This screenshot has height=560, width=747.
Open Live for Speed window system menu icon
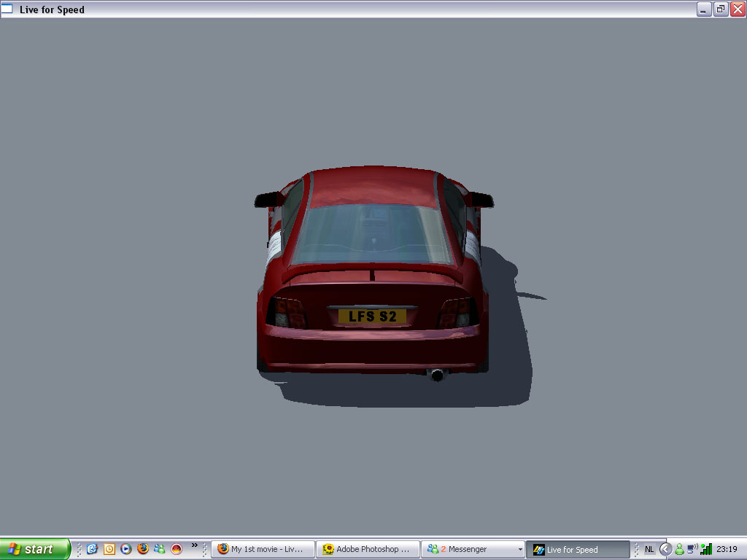point(7,9)
